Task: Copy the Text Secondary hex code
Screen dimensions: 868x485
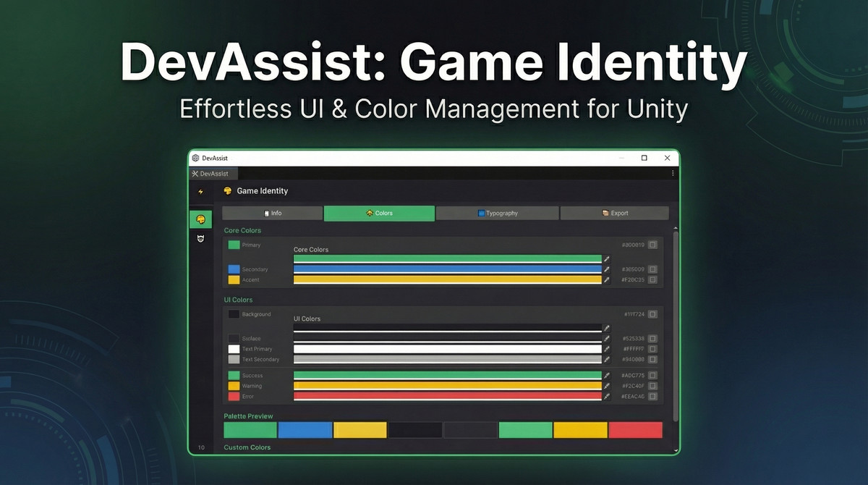Action: [x=652, y=359]
